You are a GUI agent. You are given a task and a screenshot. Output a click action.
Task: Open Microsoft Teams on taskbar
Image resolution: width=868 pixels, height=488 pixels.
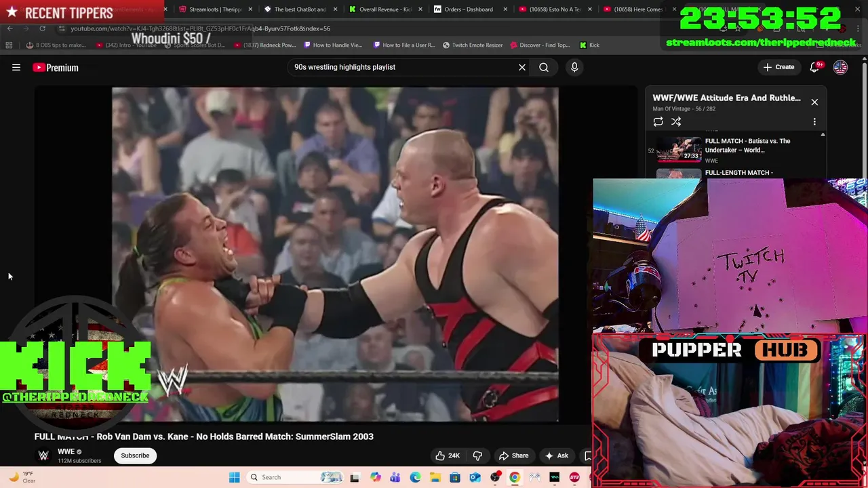click(395, 477)
